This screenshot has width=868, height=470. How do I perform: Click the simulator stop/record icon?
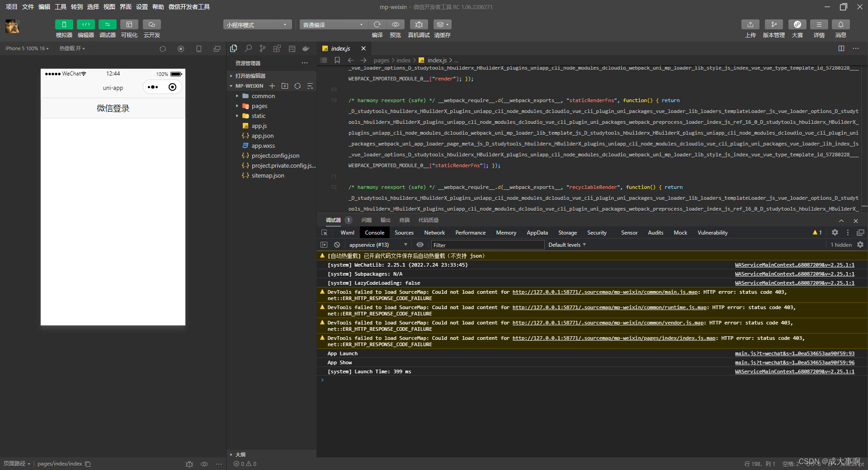(x=181, y=49)
